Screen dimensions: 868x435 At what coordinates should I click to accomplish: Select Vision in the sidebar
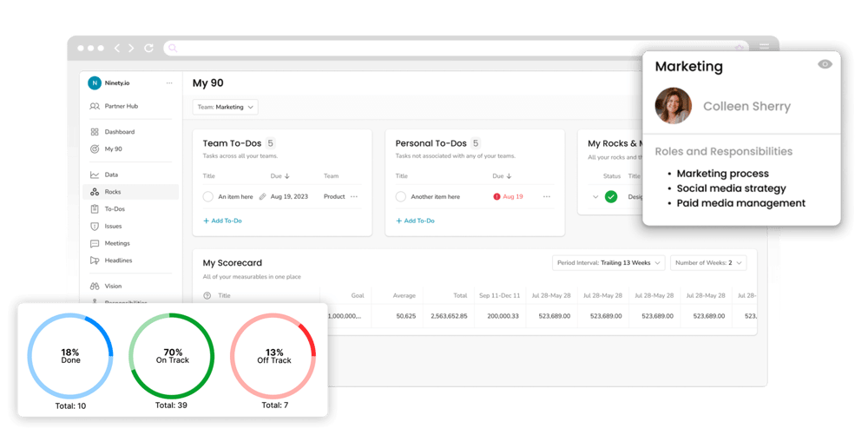click(113, 287)
